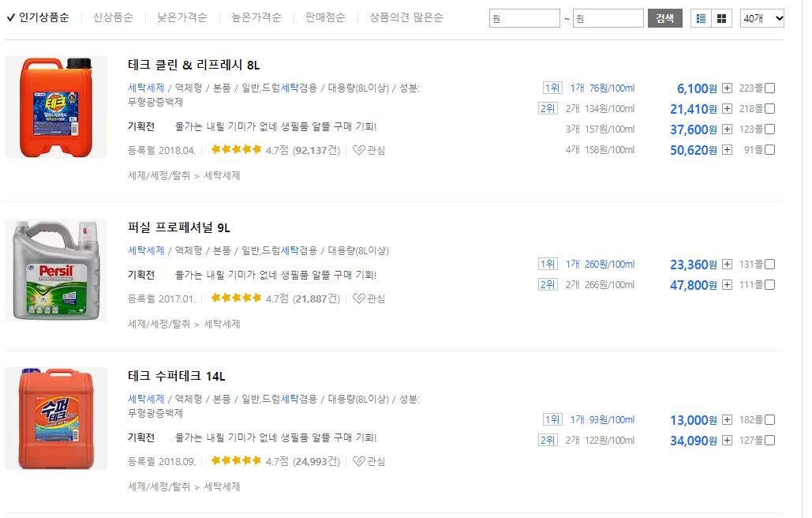Click the 검색 price search button
Viewport: 812px width, 518px height.
click(665, 19)
